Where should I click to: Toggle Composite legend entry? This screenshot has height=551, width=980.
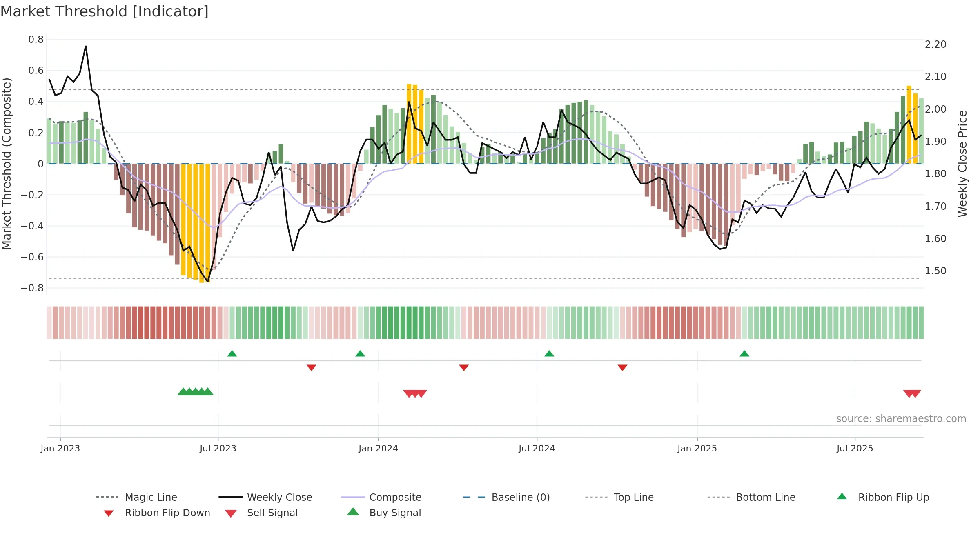381,497
